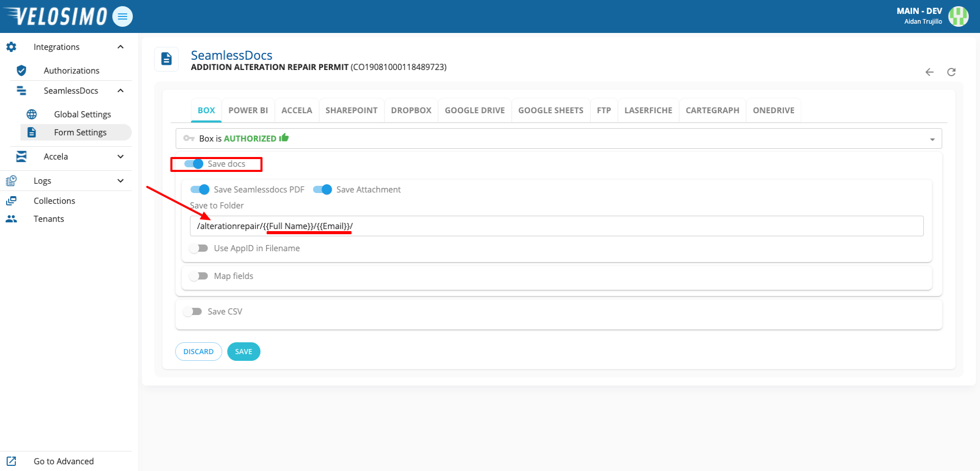Click the SAVE button
Viewport: 980px width, 471px height.
tap(243, 352)
